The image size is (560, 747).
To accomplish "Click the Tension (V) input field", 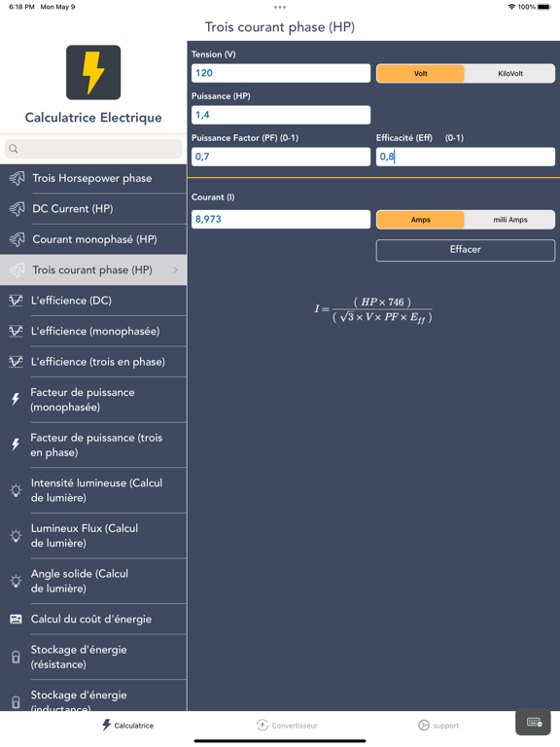I will coord(280,73).
